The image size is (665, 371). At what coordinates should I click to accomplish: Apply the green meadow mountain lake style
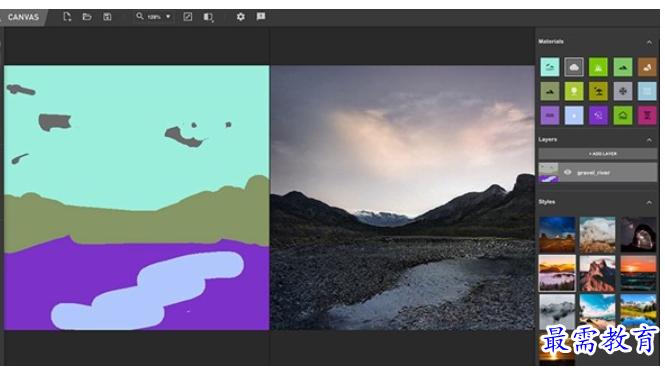tap(638, 311)
